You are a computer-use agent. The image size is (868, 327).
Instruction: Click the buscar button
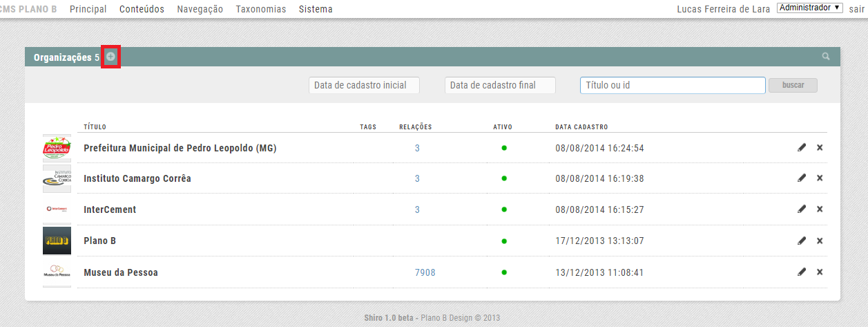click(793, 85)
